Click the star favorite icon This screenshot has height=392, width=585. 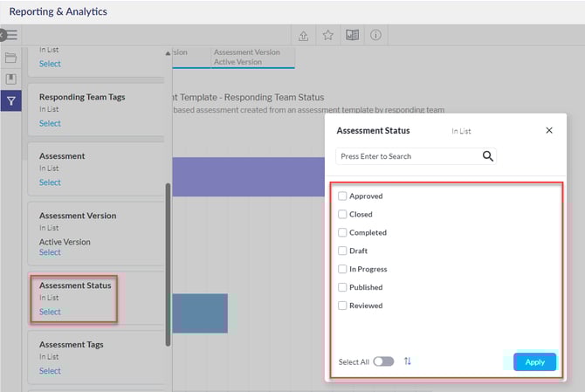click(327, 36)
